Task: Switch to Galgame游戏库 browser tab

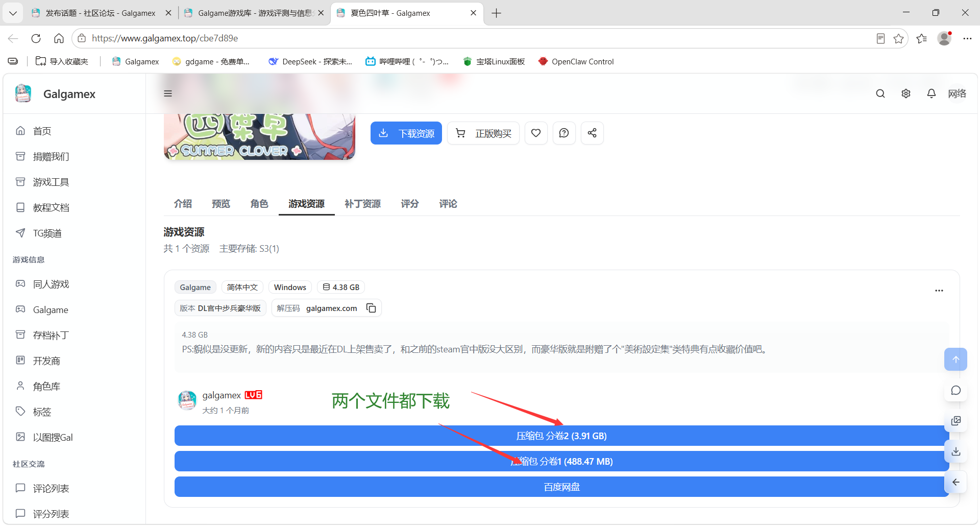Action: coord(254,13)
